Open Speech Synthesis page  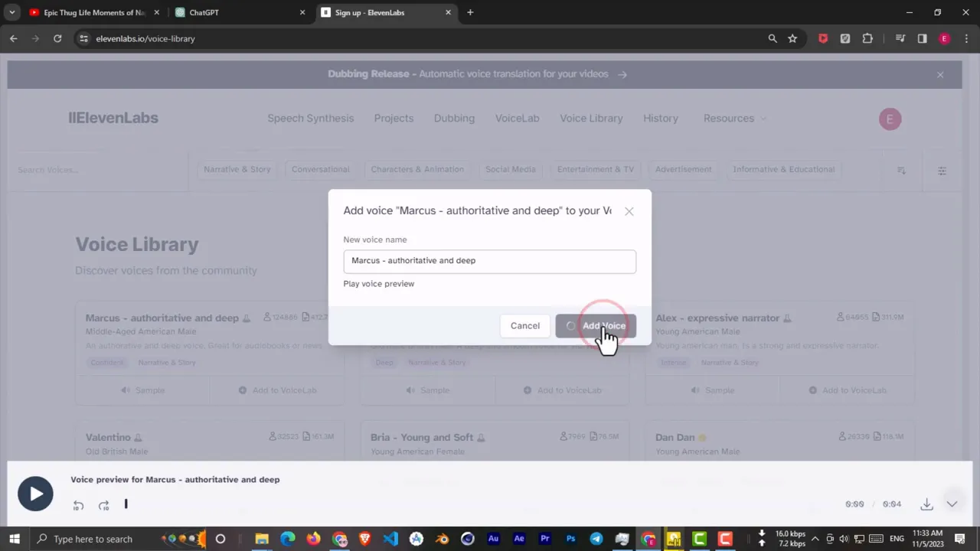(311, 119)
